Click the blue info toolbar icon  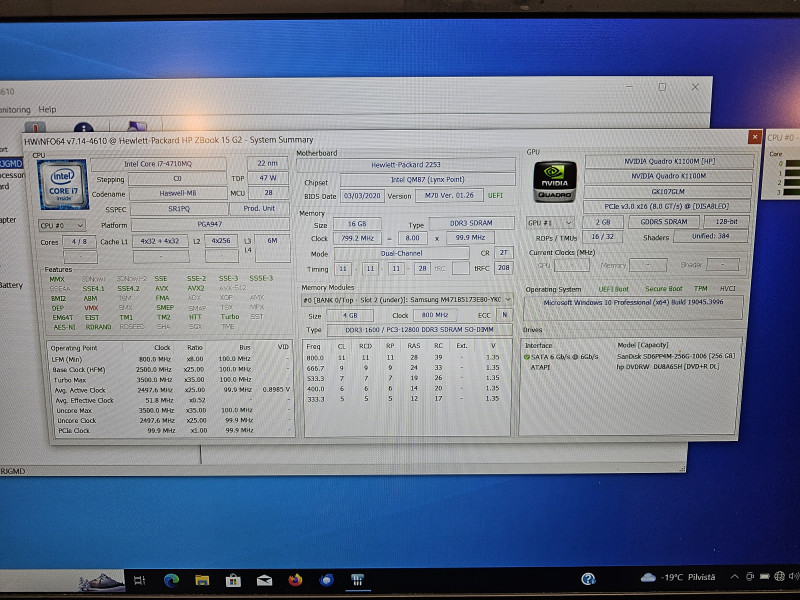[84, 127]
